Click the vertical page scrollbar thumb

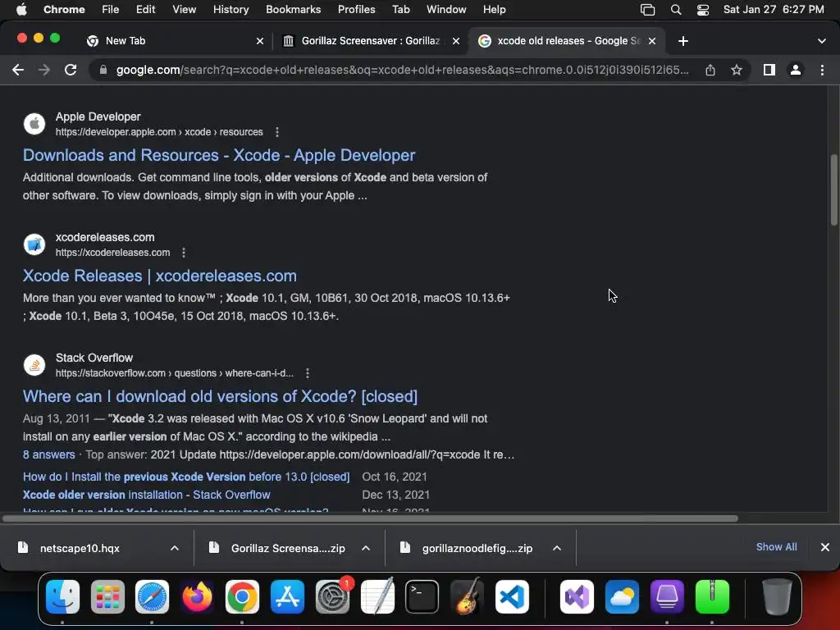tap(833, 190)
